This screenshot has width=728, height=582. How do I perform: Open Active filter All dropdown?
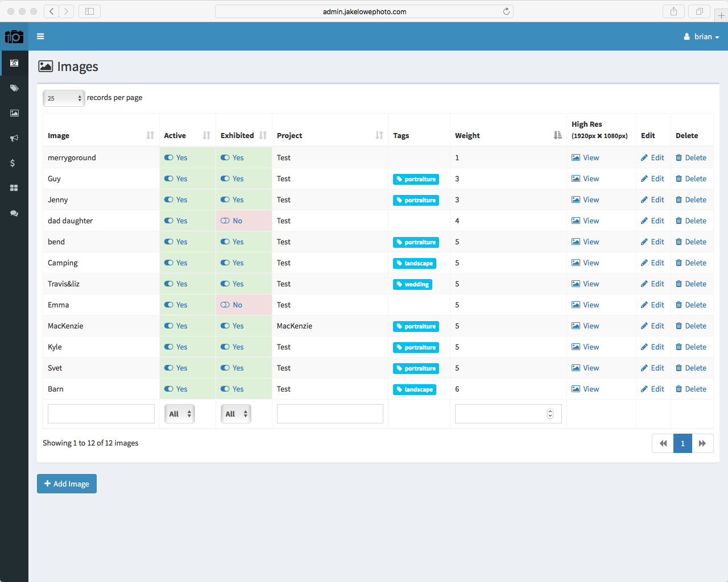coord(179,414)
